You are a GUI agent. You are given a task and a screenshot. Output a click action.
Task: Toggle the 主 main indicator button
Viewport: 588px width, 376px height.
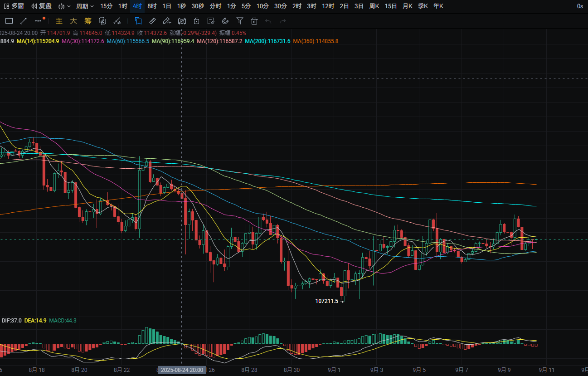click(59, 21)
